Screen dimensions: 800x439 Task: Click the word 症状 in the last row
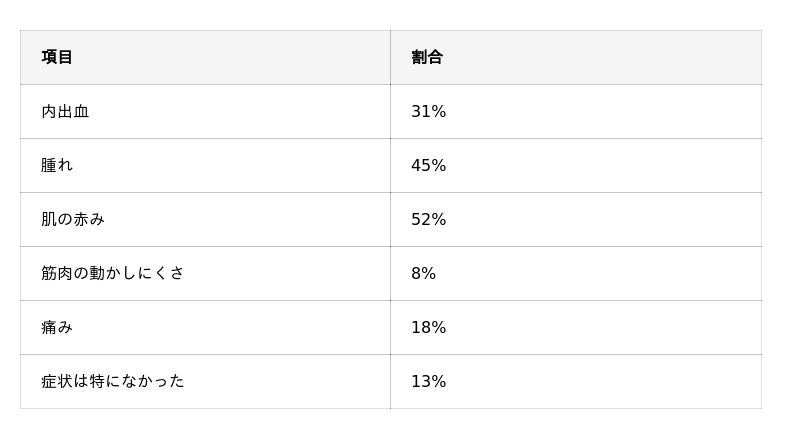(57, 382)
